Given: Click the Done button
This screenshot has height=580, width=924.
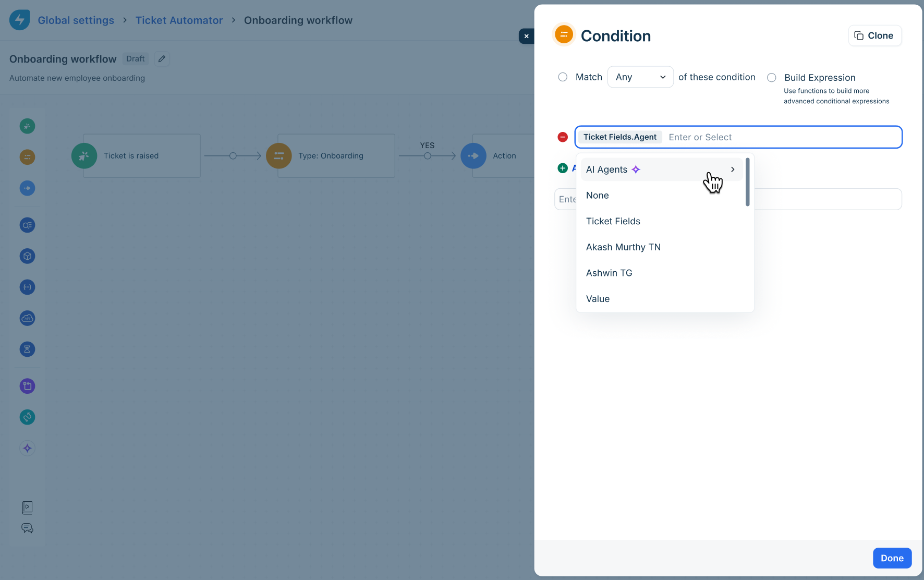Looking at the screenshot, I should (892, 558).
